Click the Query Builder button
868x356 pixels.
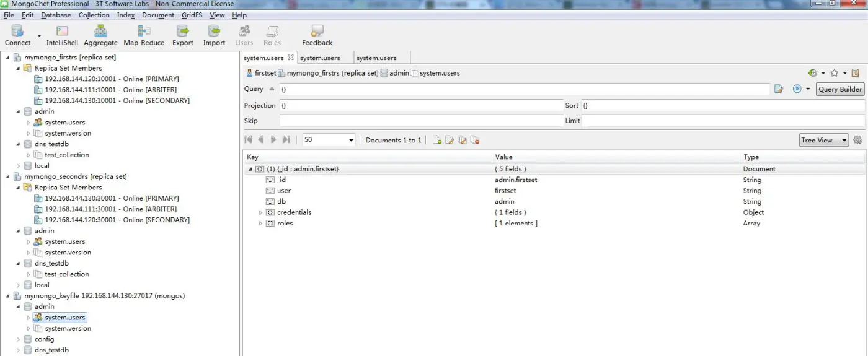pos(840,89)
